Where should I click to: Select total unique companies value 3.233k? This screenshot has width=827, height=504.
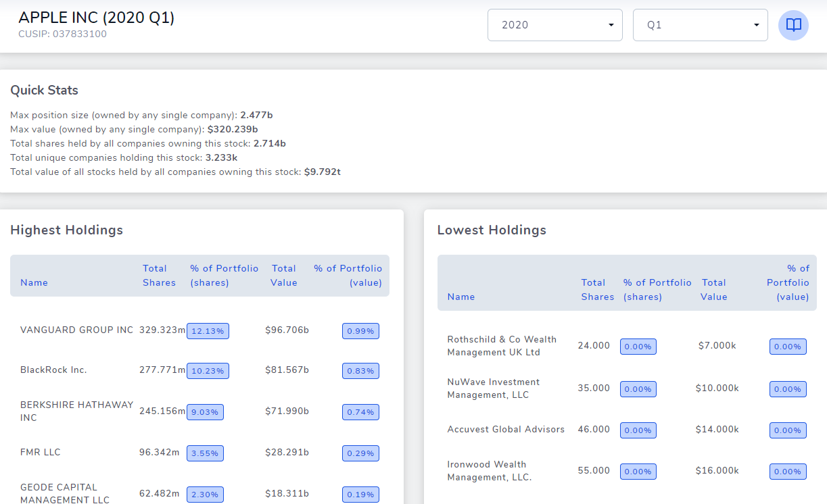point(221,157)
